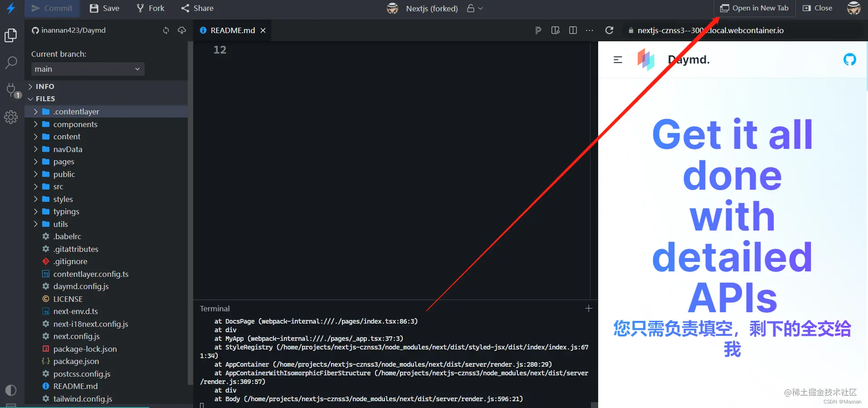The height and width of the screenshot is (408, 868).
Task: Expand the styles folder
Action: pos(106,199)
